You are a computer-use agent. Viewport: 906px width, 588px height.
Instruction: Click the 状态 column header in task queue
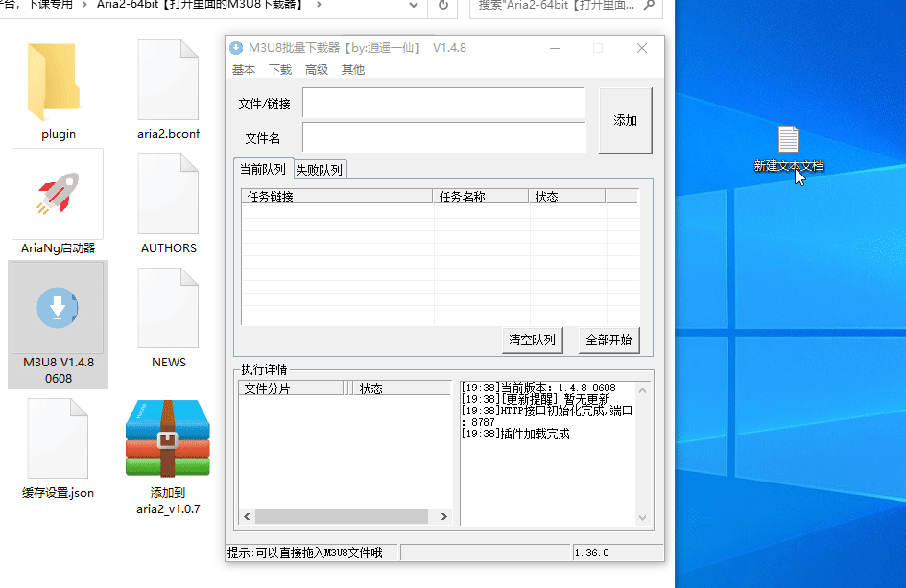click(567, 197)
